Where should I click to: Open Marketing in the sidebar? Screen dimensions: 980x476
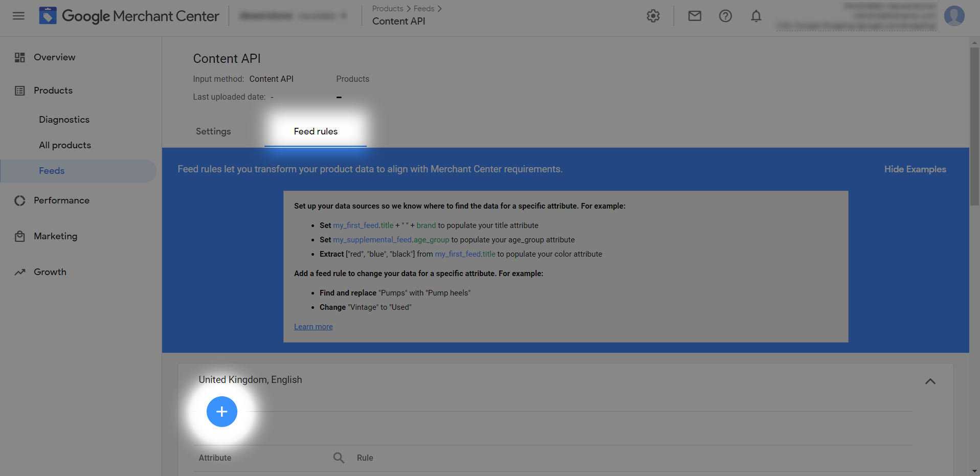[56, 236]
